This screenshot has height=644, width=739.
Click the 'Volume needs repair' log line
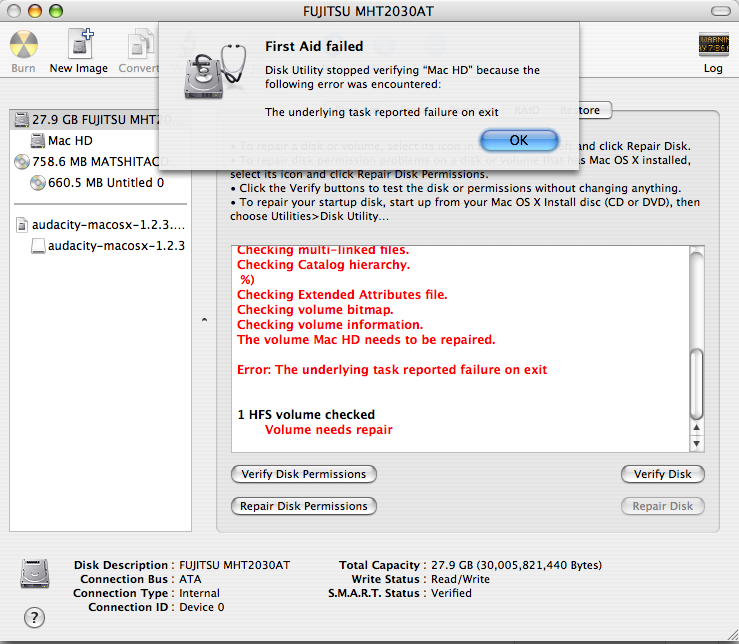[x=328, y=430]
